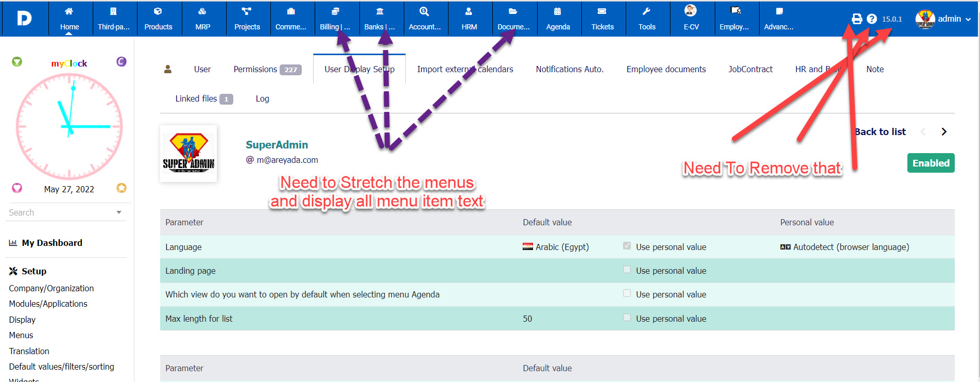This screenshot has height=382, width=980.
Task: Open the HRM module icon
Action: click(x=469, y=12)
